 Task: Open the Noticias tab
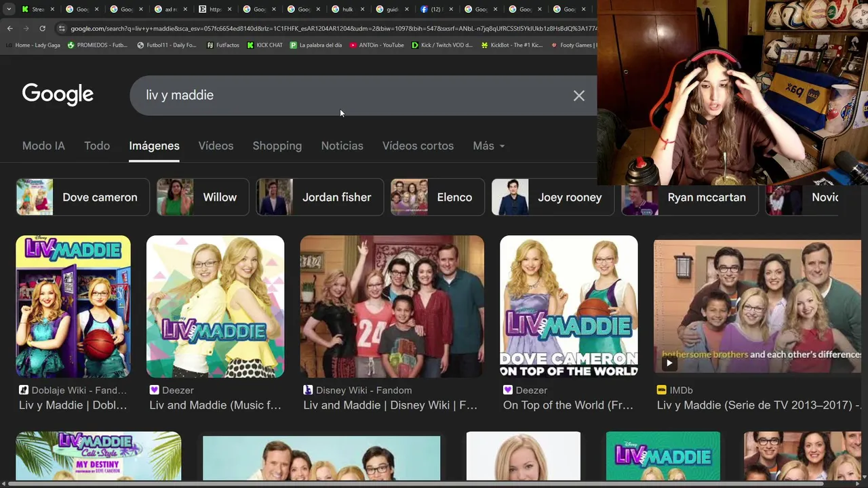point(342,146)
